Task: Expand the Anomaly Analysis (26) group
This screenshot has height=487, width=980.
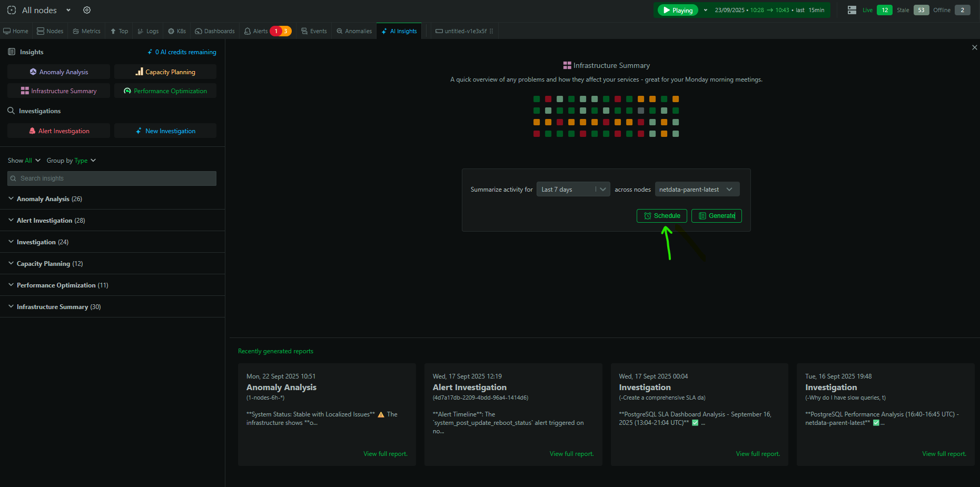Action: [x=49, y=199]
